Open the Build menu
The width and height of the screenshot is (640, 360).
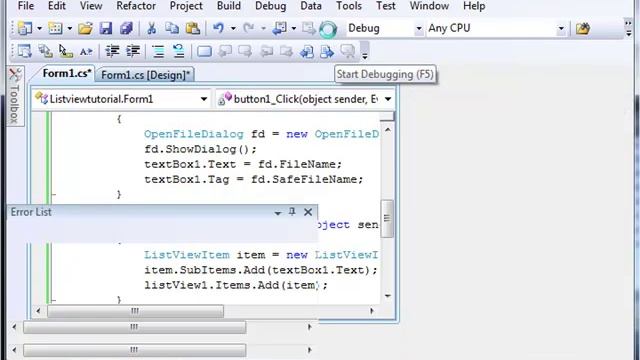click(x=229, y=6)
